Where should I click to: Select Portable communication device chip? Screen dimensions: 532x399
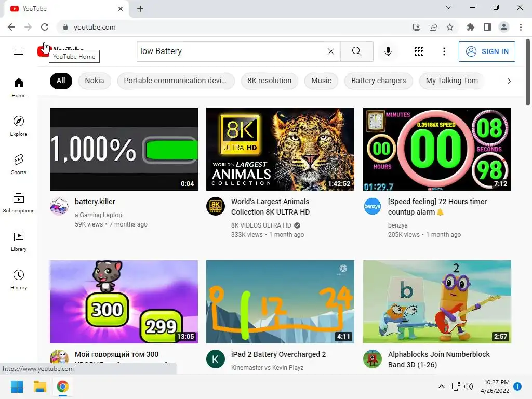[176, 81]
